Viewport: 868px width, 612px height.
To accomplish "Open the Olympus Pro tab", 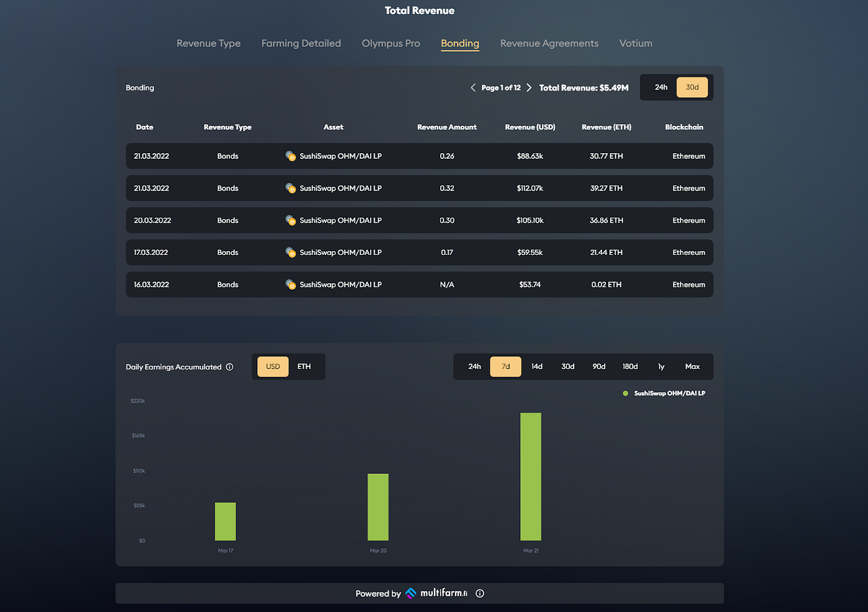I will [391, 43].
